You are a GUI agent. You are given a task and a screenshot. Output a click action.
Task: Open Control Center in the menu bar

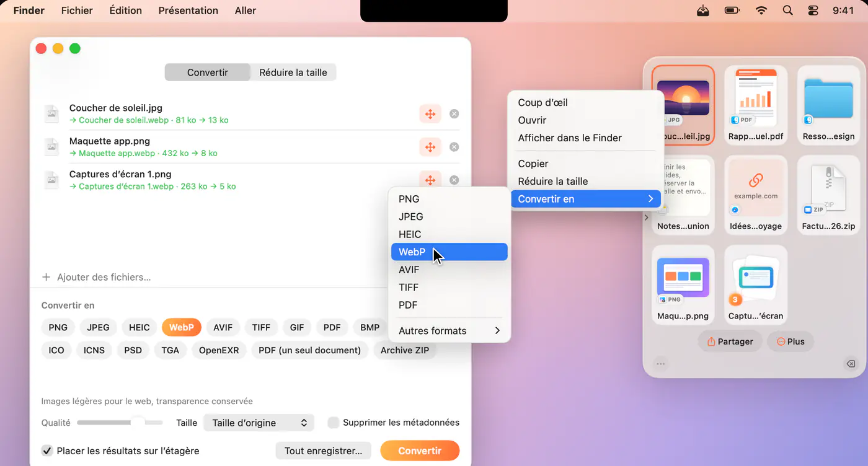(x=813, y=11)
